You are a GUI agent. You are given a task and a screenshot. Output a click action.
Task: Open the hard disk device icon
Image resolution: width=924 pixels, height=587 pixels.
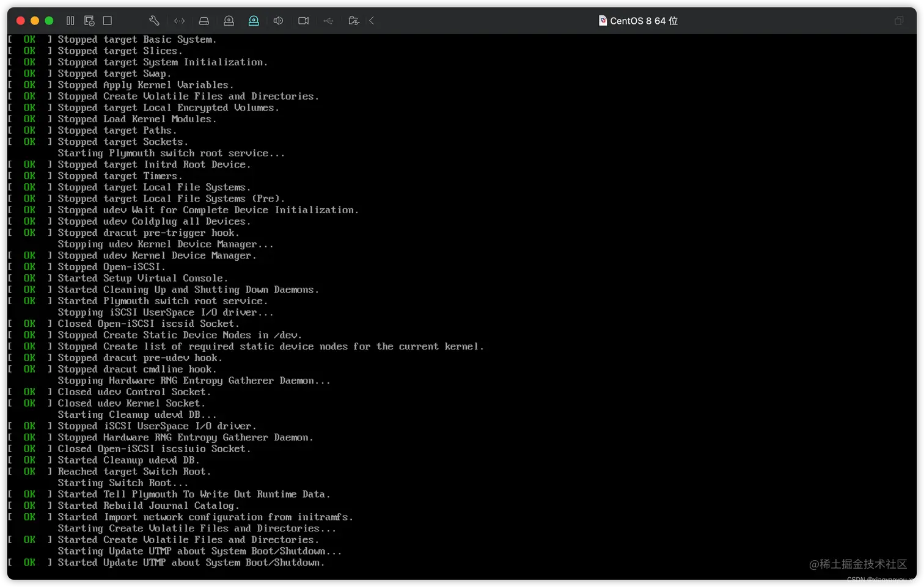click(204, 21)
